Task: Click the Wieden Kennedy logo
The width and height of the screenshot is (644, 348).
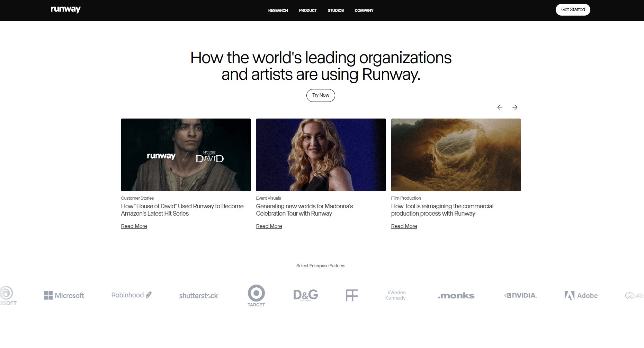Action: (395, 295)
